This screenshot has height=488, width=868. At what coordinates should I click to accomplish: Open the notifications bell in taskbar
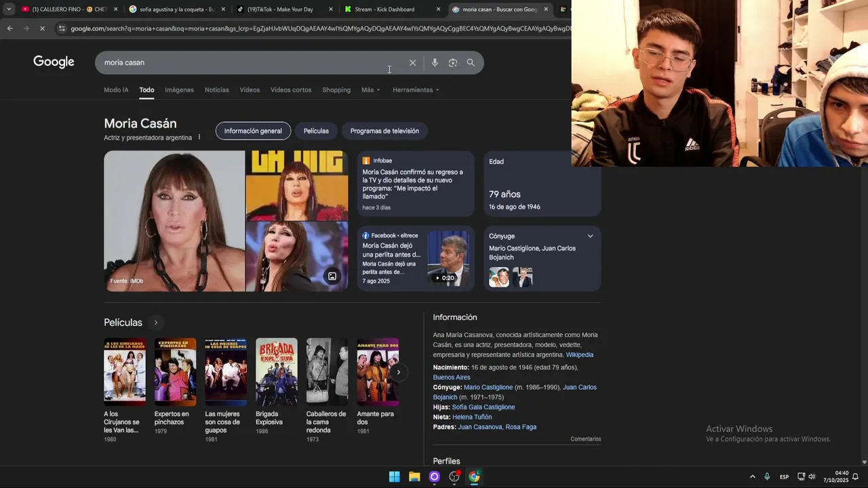pyautogui.click(x=855, y=476)
